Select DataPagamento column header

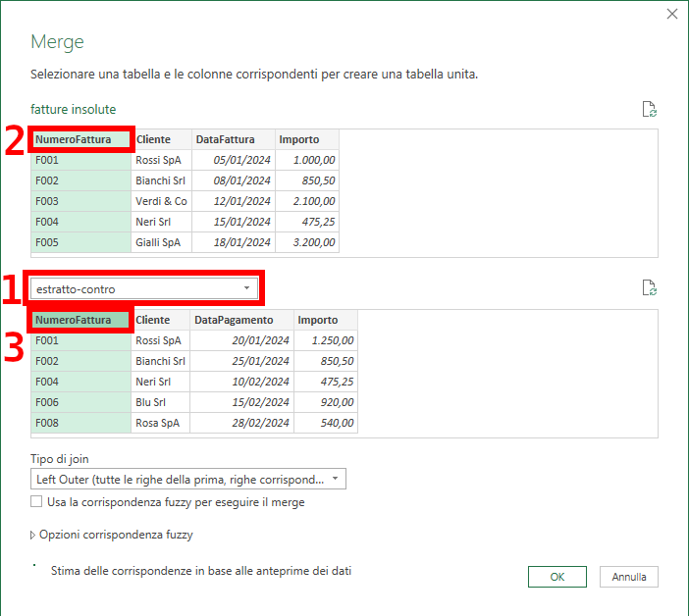241,320
